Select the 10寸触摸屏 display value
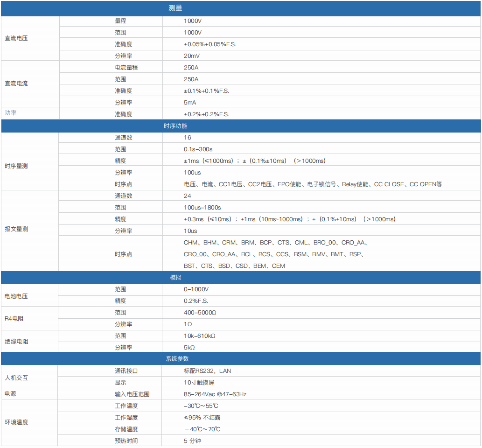Image resolution: width=482 pixels, height=448 pixels. coord(199,383)
